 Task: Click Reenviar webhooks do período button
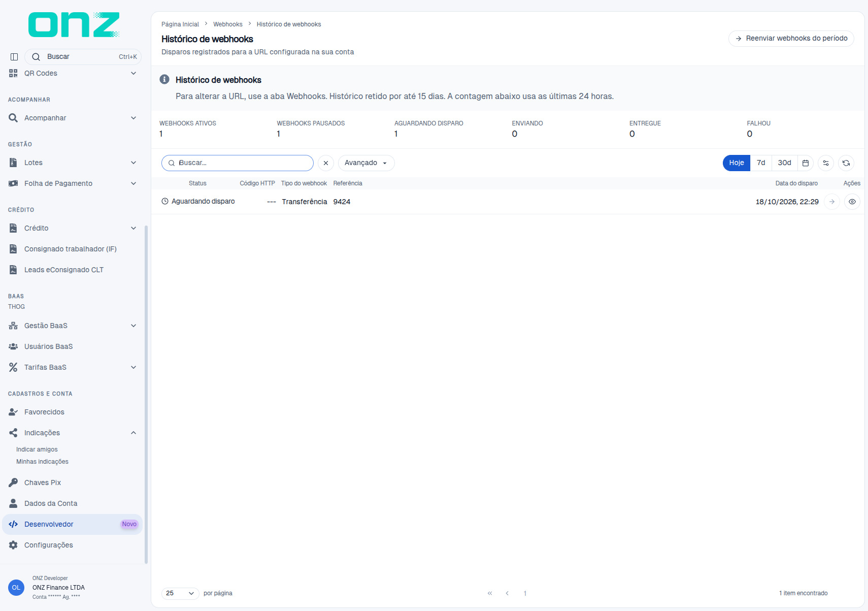(x=791, y=39)
